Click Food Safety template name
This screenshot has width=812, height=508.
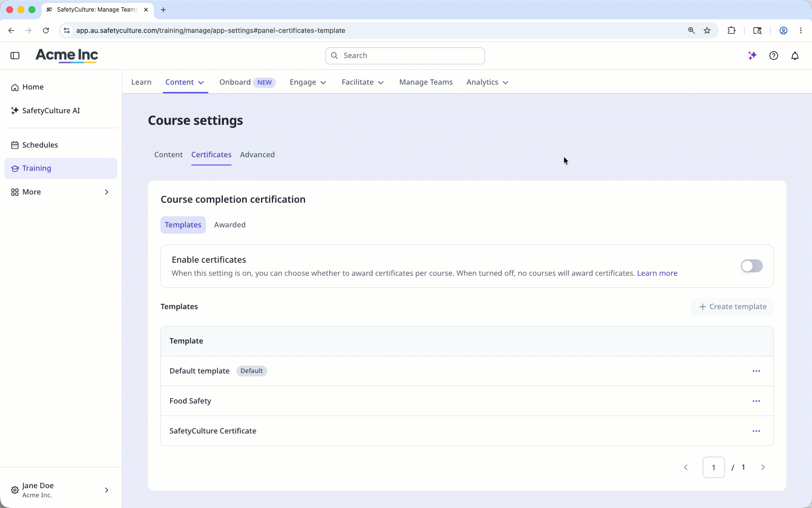(190, 401)
